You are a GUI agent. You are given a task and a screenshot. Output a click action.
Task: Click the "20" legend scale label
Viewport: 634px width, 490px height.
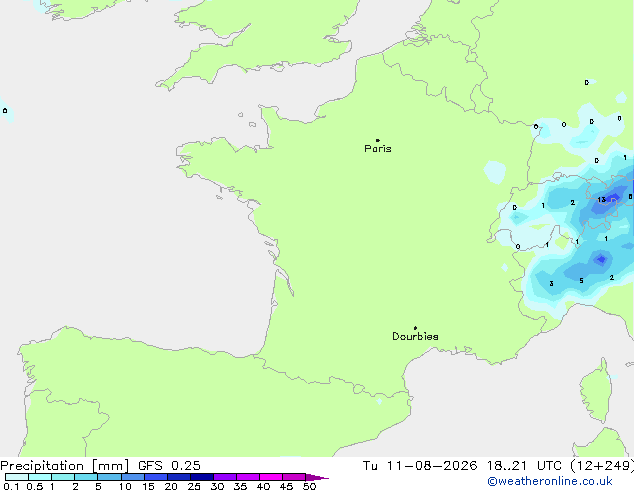coord(171,486)
